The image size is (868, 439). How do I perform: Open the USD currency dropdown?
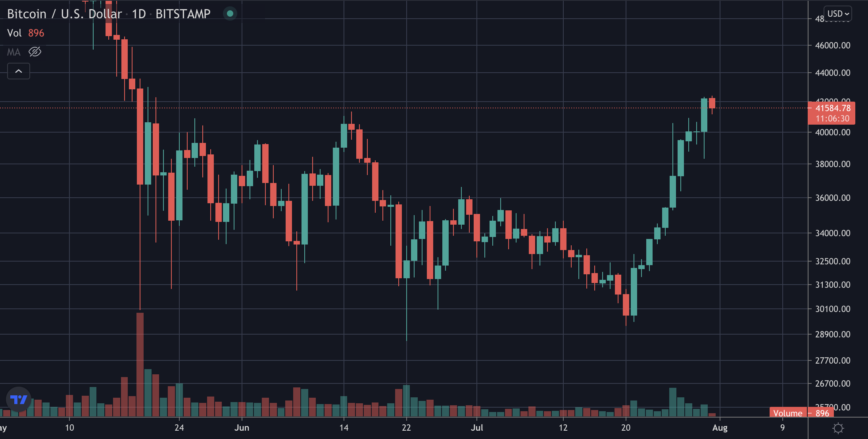pos(838,13)
